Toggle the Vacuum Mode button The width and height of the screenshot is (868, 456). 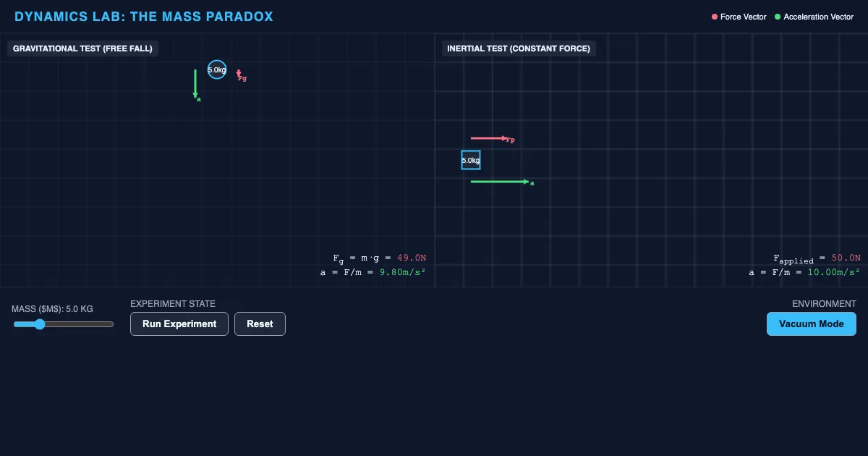coord(812,324)
